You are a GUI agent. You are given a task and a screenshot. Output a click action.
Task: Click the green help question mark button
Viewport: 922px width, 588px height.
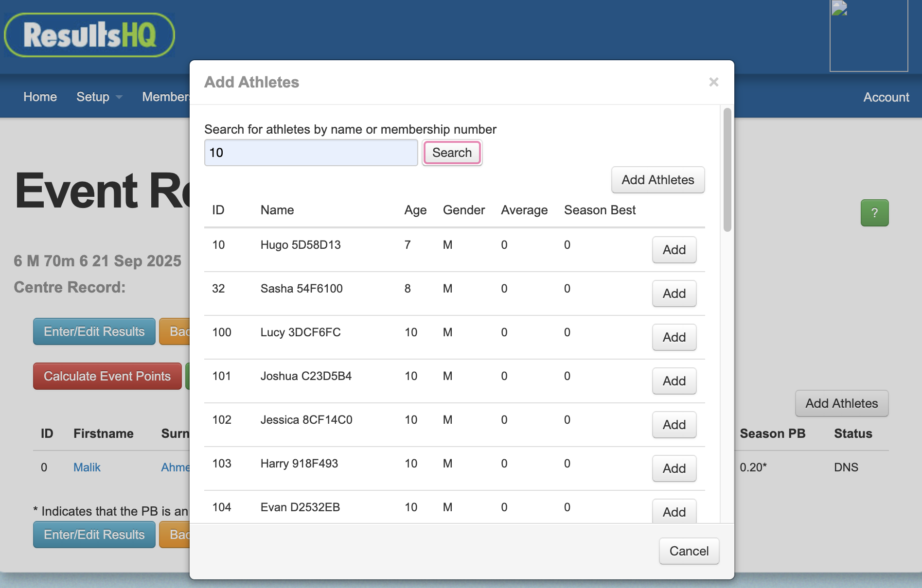tap(874, 213)
